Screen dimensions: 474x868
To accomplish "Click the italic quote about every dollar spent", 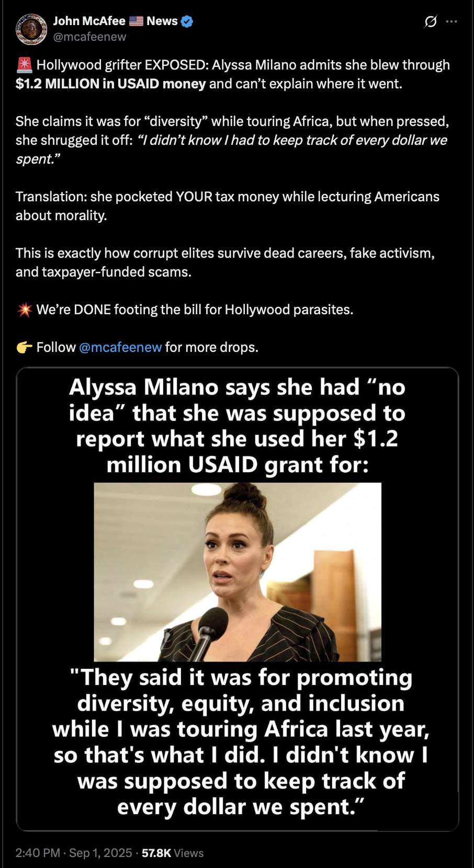I will tap(231, 150).
